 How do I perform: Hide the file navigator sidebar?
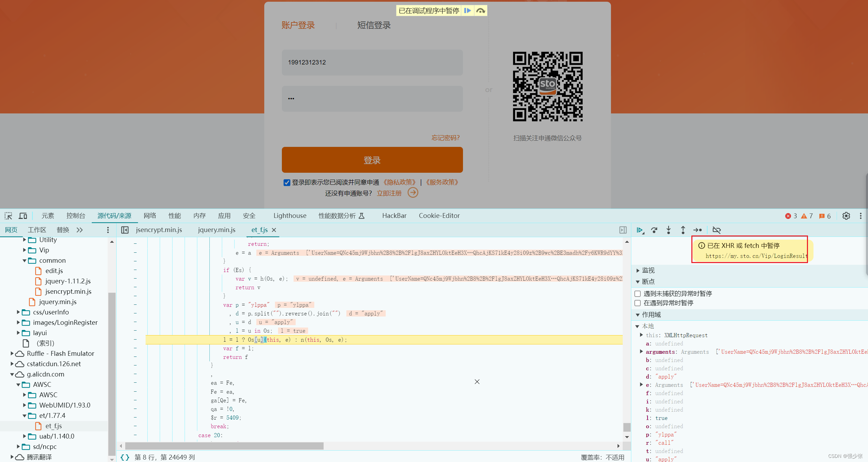(x=125, y=230)
